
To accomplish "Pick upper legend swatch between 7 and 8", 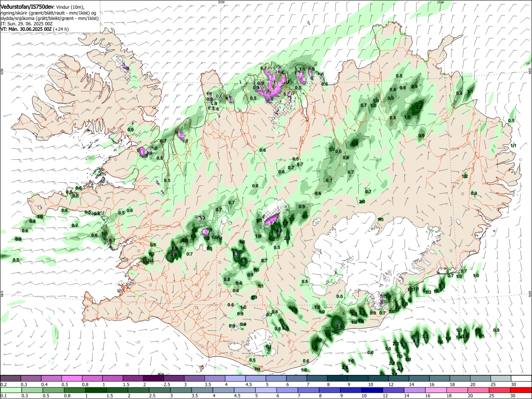I will tap(316, 378).
